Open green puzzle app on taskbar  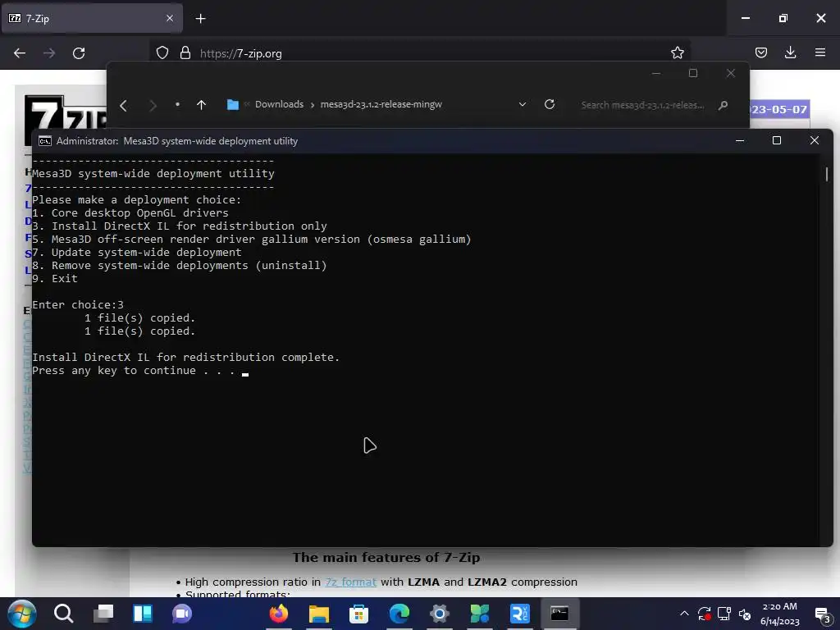[x=479, y=614]
